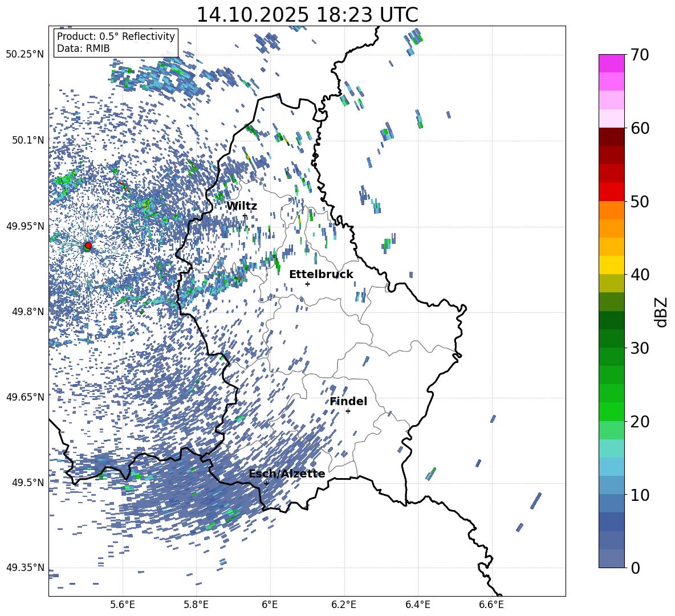Screen dimensions: 675x616
Task: Click the 50.25°N latitude label
Action: [25, 54]
